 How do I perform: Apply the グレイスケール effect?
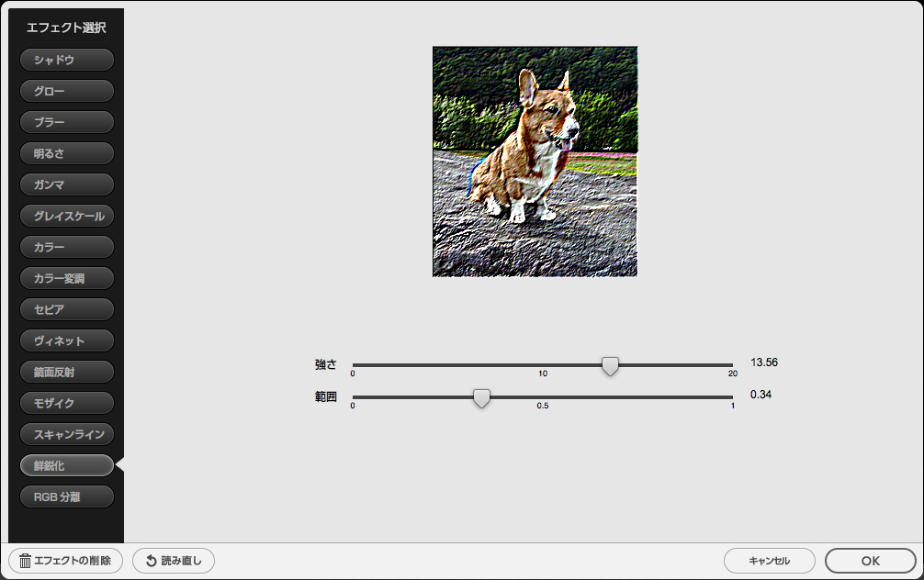pos(66,216)
